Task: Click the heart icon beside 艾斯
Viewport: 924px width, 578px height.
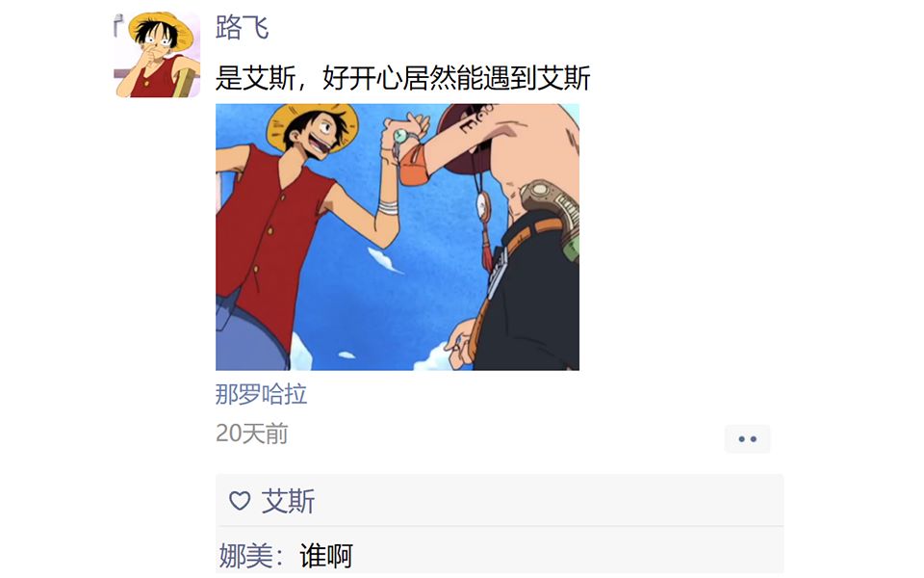Action: [x=240, y=501]
